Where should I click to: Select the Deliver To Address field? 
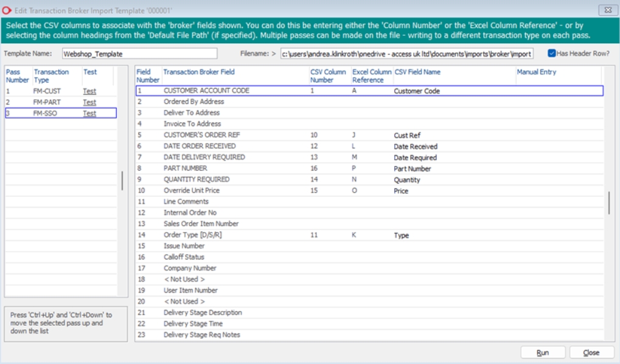tap(370, 113)
